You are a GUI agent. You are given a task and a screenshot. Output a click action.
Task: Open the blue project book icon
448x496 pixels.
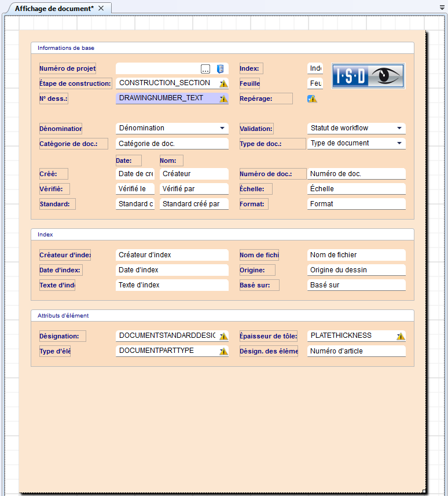click(220, 68)
